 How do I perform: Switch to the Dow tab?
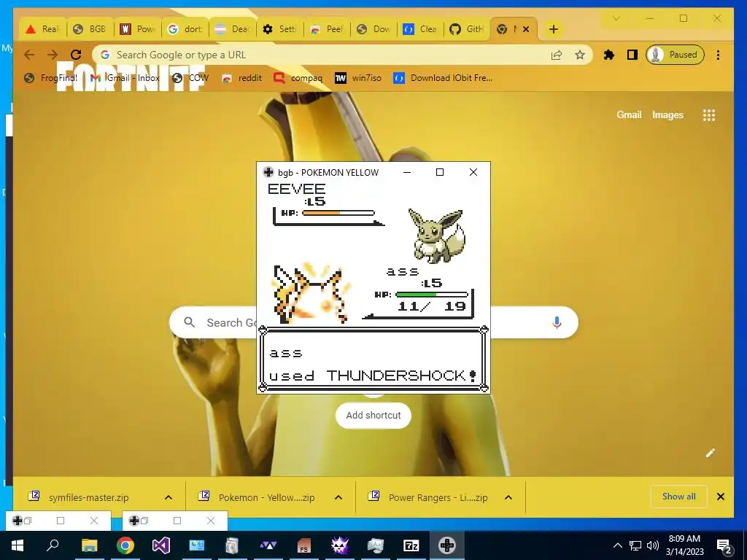point(373,29)
